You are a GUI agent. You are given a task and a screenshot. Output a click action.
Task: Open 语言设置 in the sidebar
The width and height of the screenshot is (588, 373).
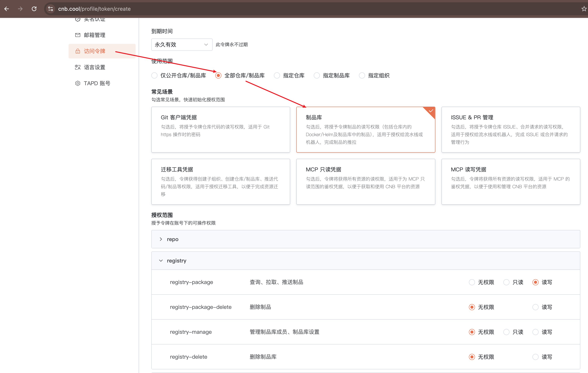(95, 67)
